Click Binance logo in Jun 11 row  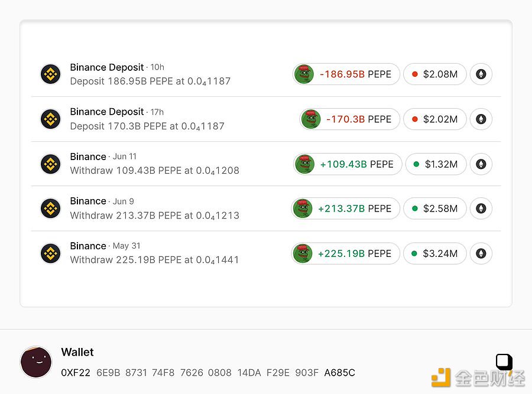(x=51, y=164)
